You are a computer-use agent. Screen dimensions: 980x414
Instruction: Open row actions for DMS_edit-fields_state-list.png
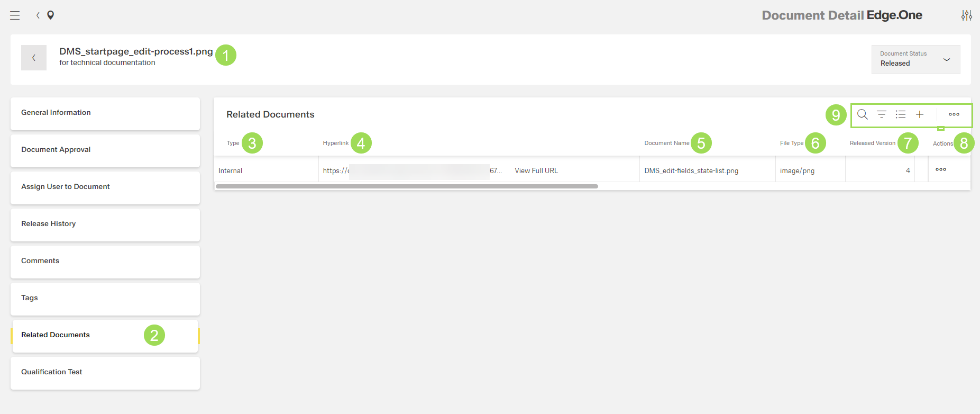pos(940,170)
